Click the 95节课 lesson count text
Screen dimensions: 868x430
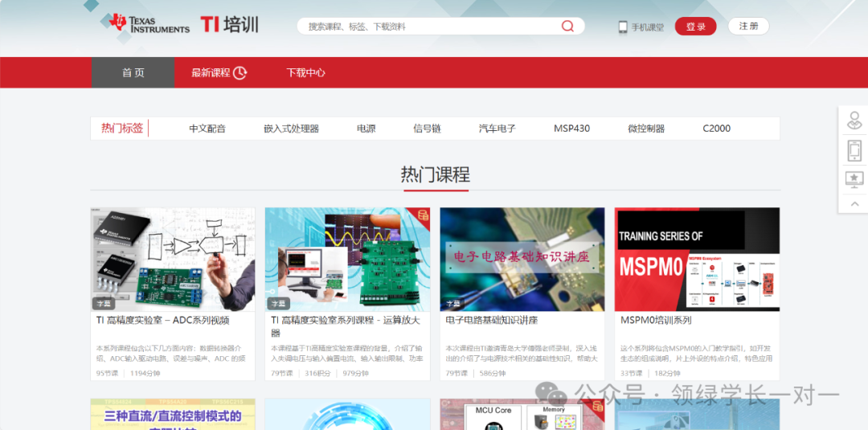click(x=108, y=373)
